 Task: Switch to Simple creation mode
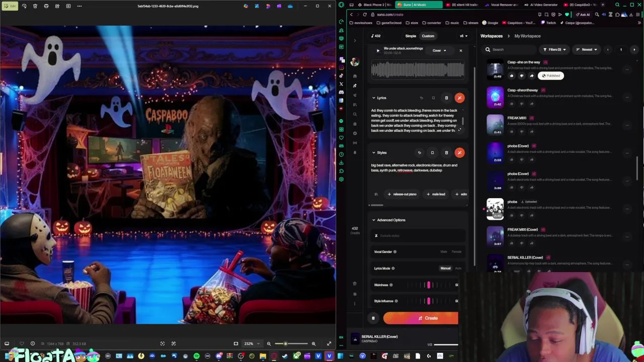click(411, 36)
